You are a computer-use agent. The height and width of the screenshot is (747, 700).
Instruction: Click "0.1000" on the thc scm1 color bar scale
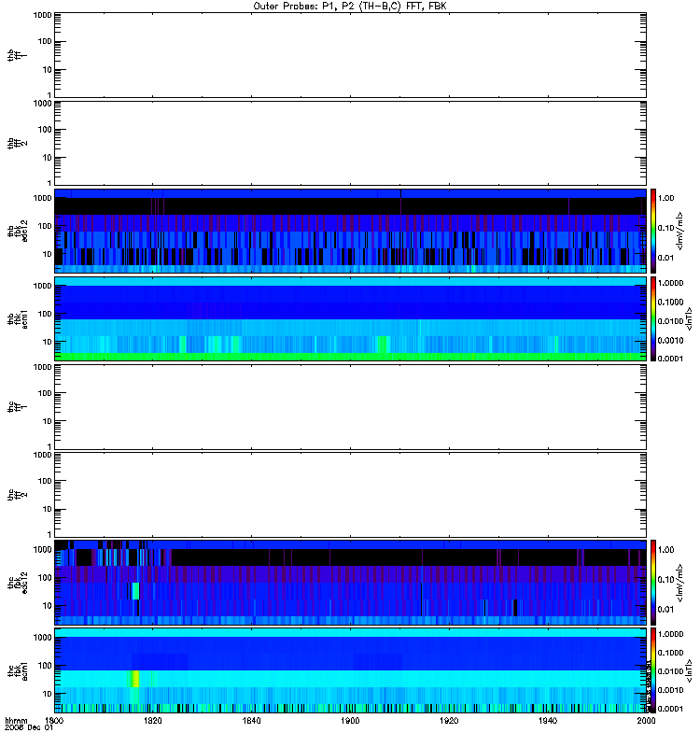coord(670,653)
